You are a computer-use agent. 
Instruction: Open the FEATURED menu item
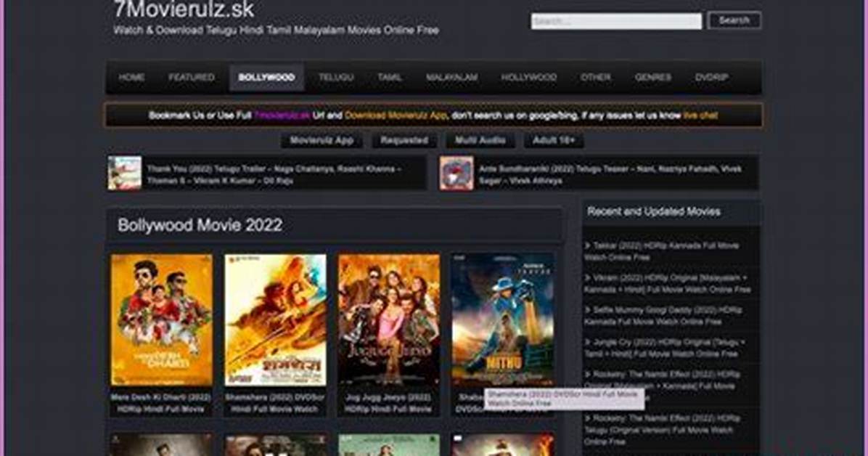tap(192, 78)
